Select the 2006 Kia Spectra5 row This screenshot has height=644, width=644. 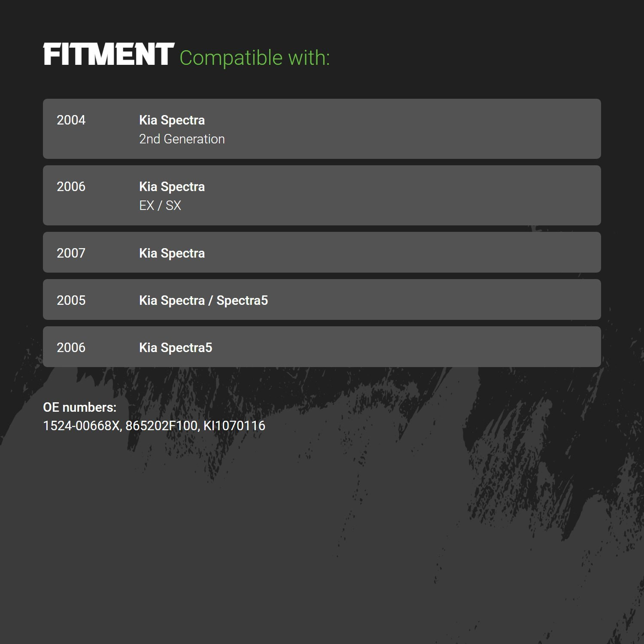click(322, 347)
